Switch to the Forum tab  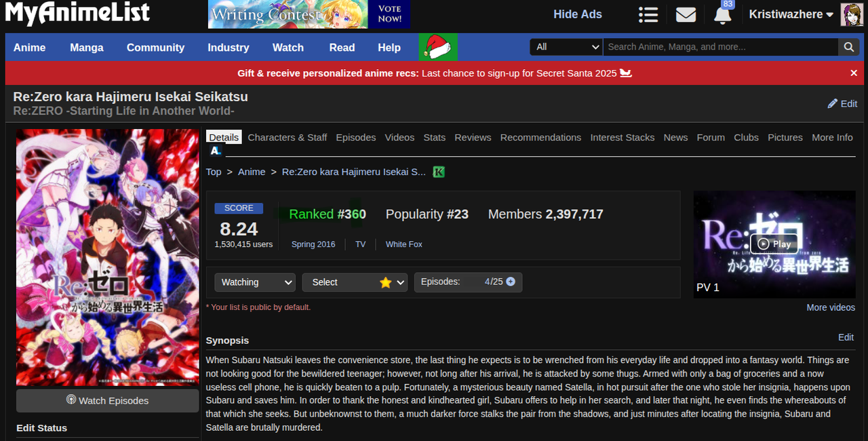[x=711, y=137]
